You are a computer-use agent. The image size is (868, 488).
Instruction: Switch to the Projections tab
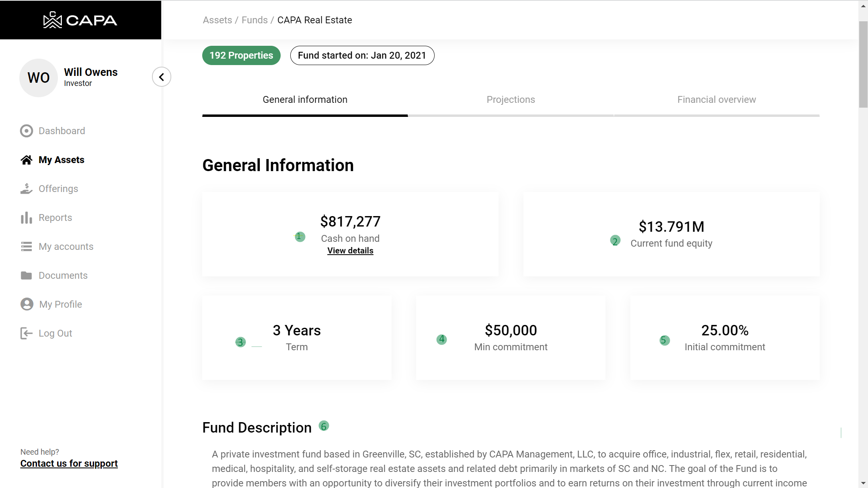511,100
